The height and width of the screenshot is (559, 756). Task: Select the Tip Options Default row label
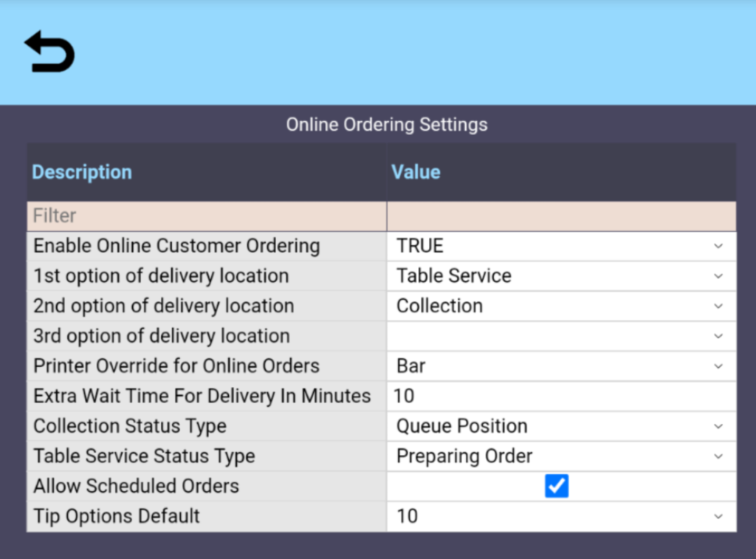(117, 516)
